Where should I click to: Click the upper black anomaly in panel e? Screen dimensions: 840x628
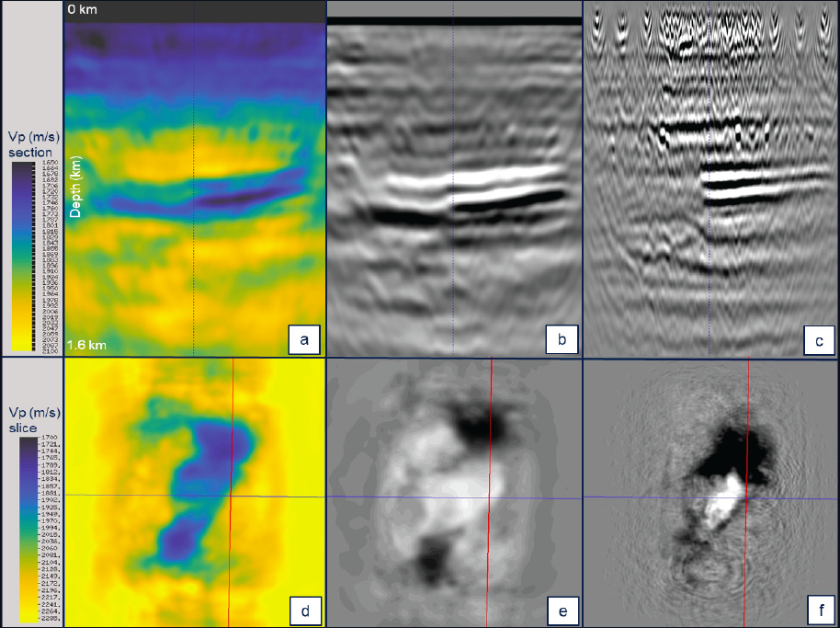click(478, 420)
